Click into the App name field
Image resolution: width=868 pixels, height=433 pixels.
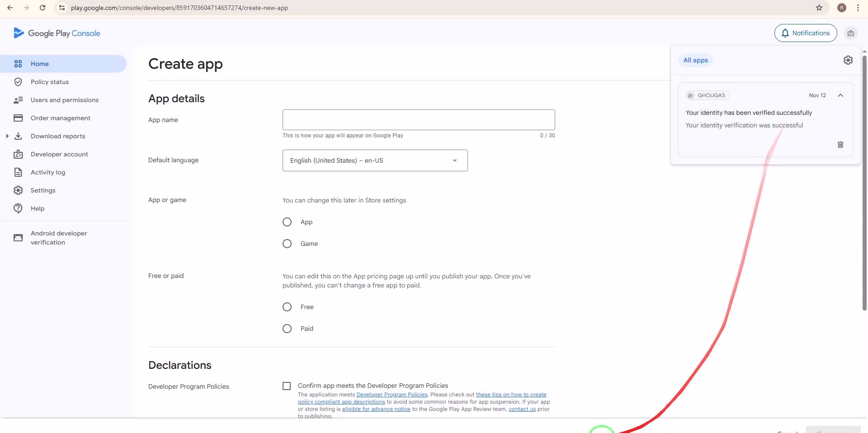click(x=418, y=120)
